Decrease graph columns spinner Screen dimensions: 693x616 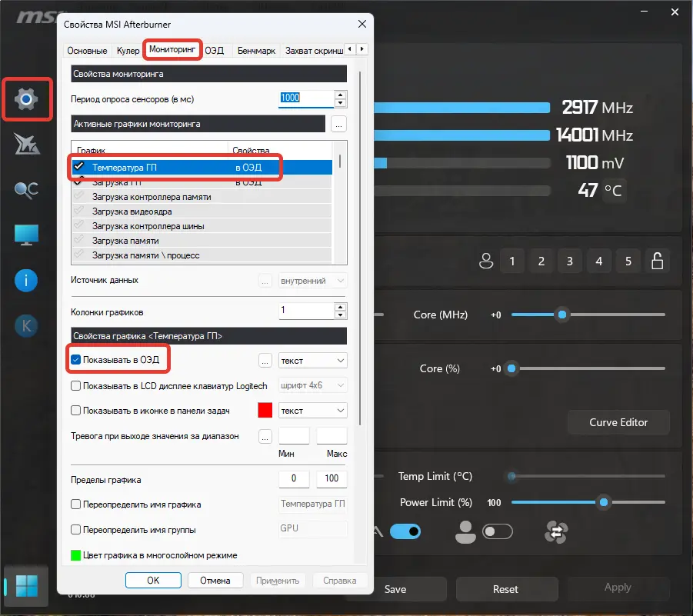click(340, 315)
